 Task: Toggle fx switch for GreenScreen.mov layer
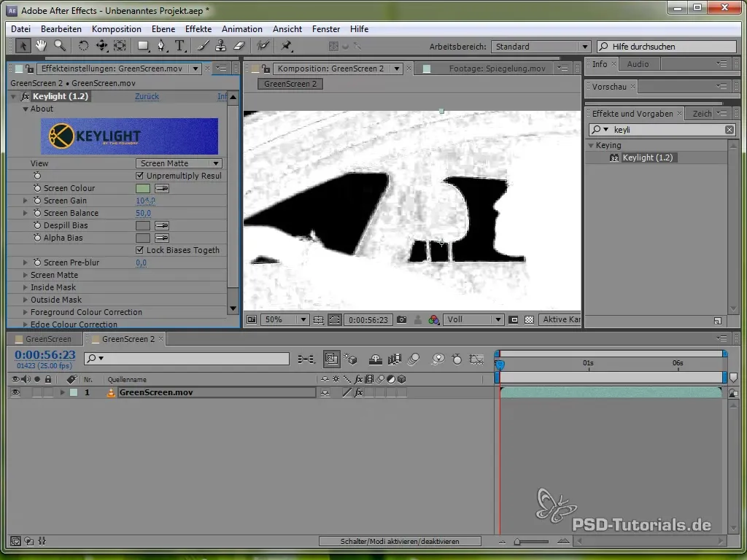(x=359, y=393)
